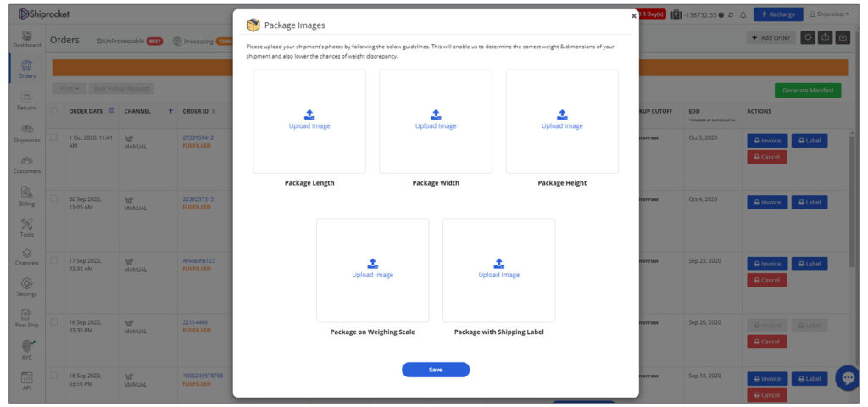Open Tools from the sidebar
This screenshot has height=407, width=868.
point(26,227)
